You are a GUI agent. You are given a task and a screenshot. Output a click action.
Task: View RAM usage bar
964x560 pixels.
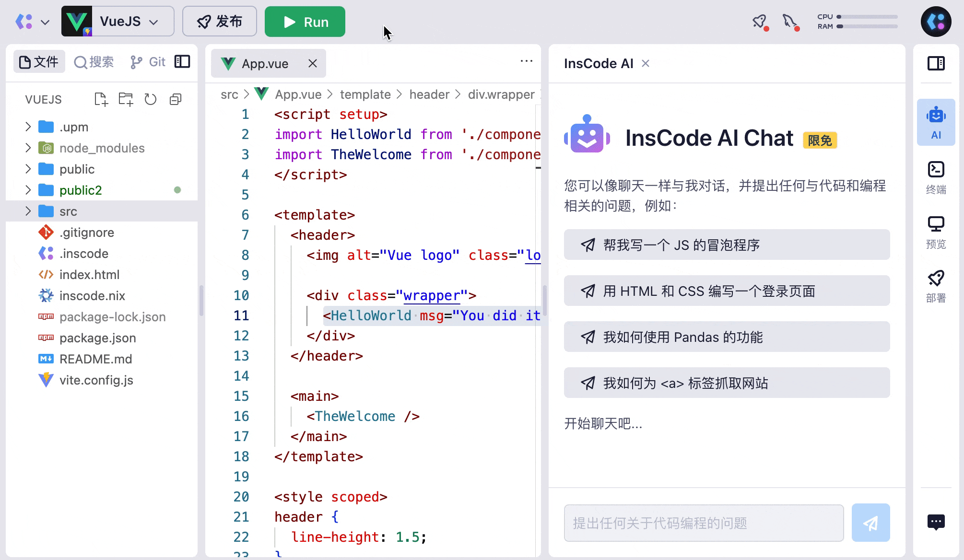pos(867,26)
